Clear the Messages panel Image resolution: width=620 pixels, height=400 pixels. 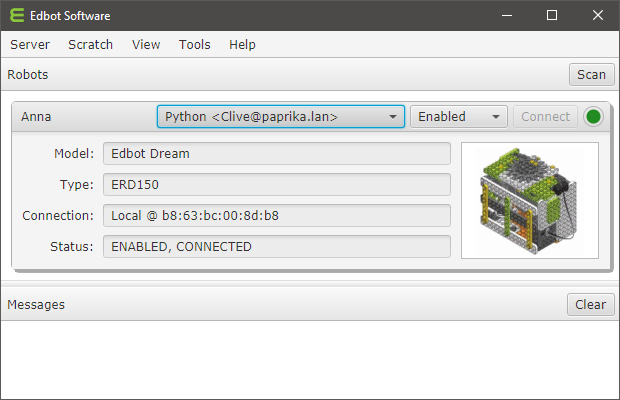pos(590,304)
